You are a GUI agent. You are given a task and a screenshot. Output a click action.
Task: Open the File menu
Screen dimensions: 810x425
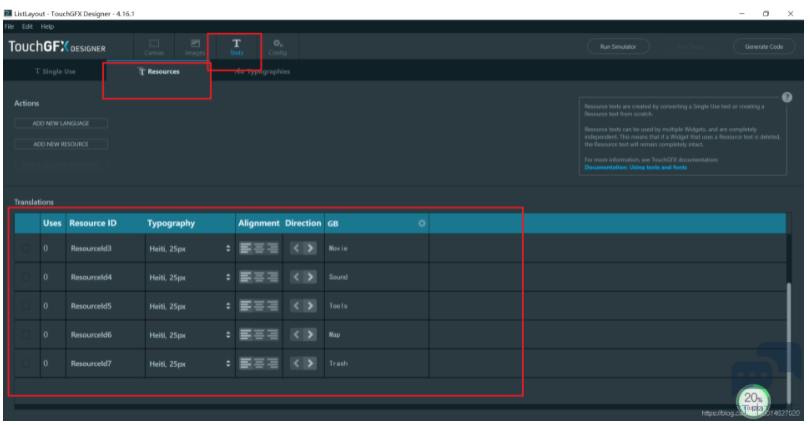point(9,26)
